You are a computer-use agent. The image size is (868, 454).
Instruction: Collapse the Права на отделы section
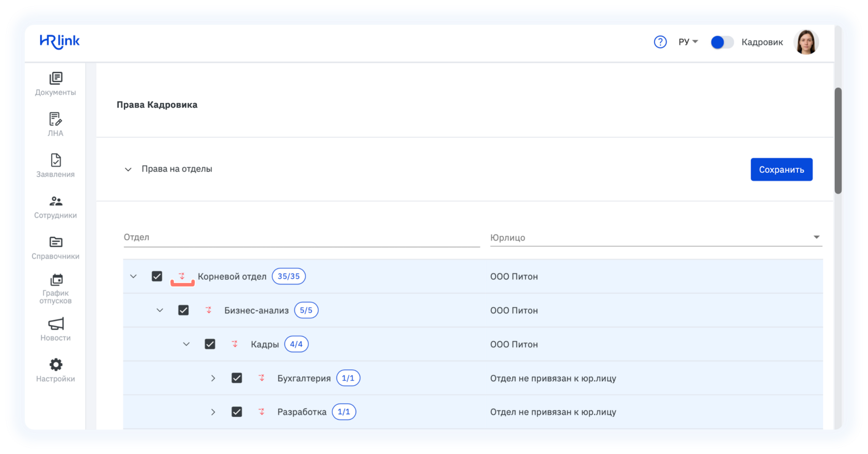click(x=128, y=169)
